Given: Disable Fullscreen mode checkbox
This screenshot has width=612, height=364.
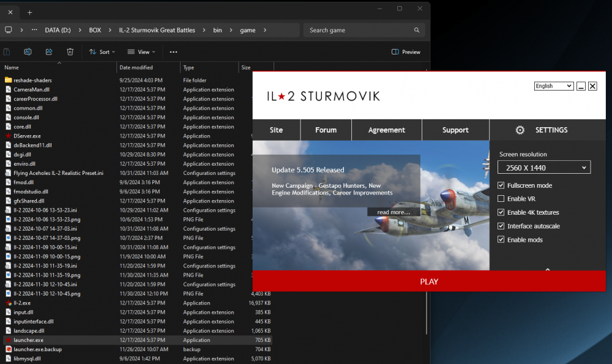Looking at the screenshot, I should click(x=500, y=185).
